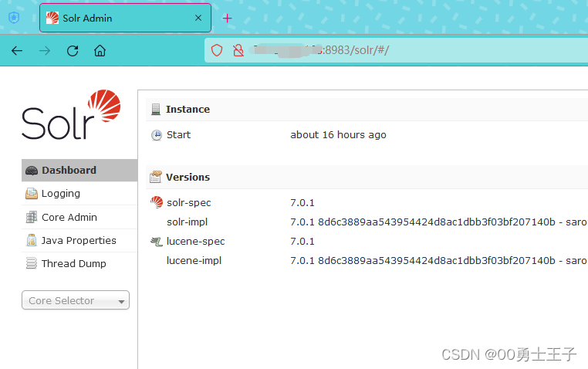Select the Solr Admin browser tab
Screen dimensions: 588x369
point(125,18)
